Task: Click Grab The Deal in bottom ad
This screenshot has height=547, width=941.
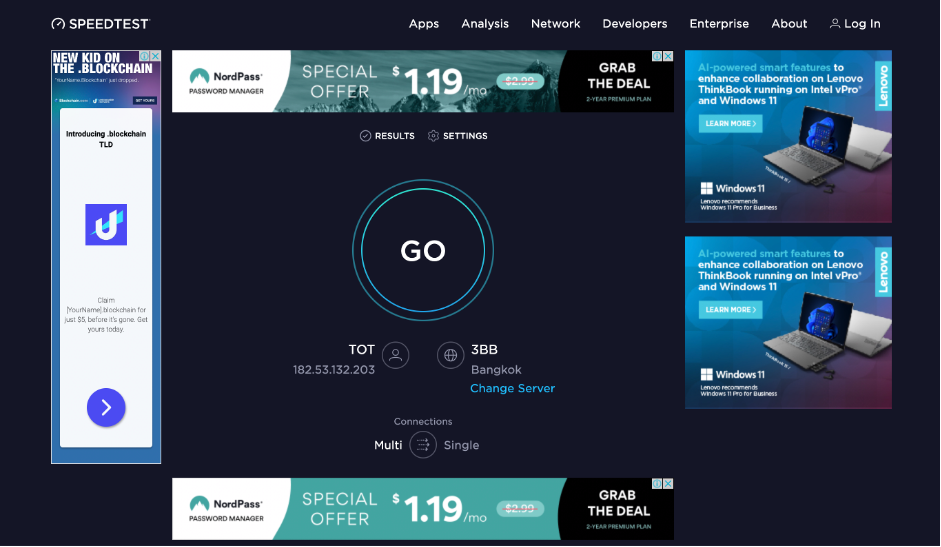Action: point(618,503)
